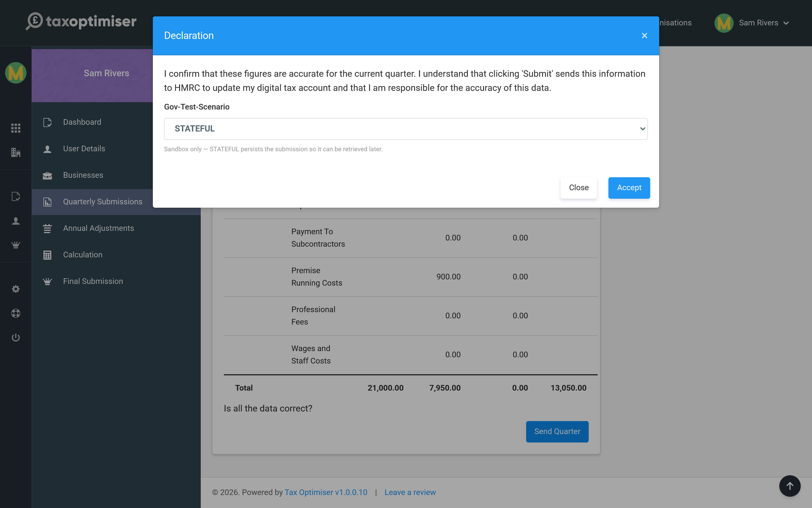This screenshot has width=812, height=508.
Task: Close the Declaration dialog with X
Action: click(x=644, y=36)
